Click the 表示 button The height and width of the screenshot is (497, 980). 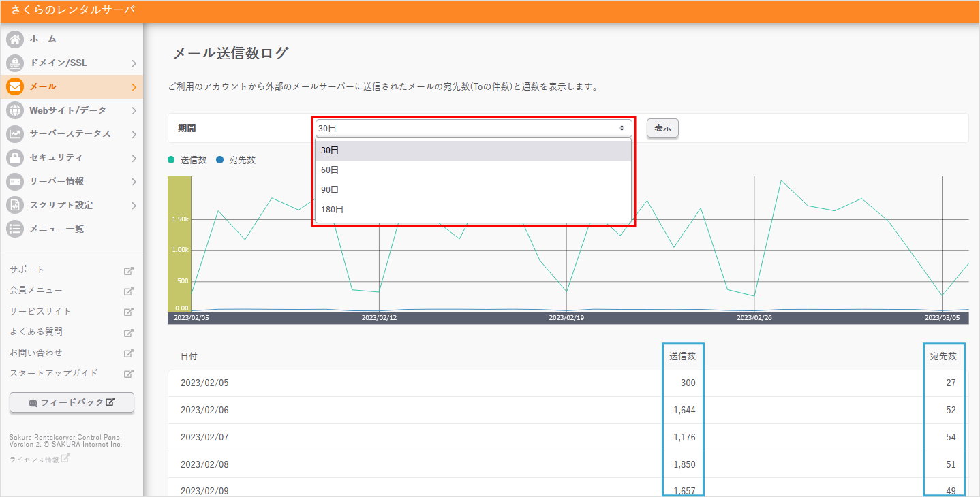point(662,127)
